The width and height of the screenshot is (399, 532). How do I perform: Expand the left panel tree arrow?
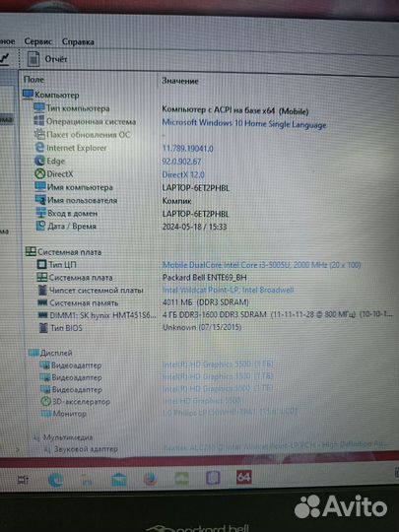click(18, 450)
